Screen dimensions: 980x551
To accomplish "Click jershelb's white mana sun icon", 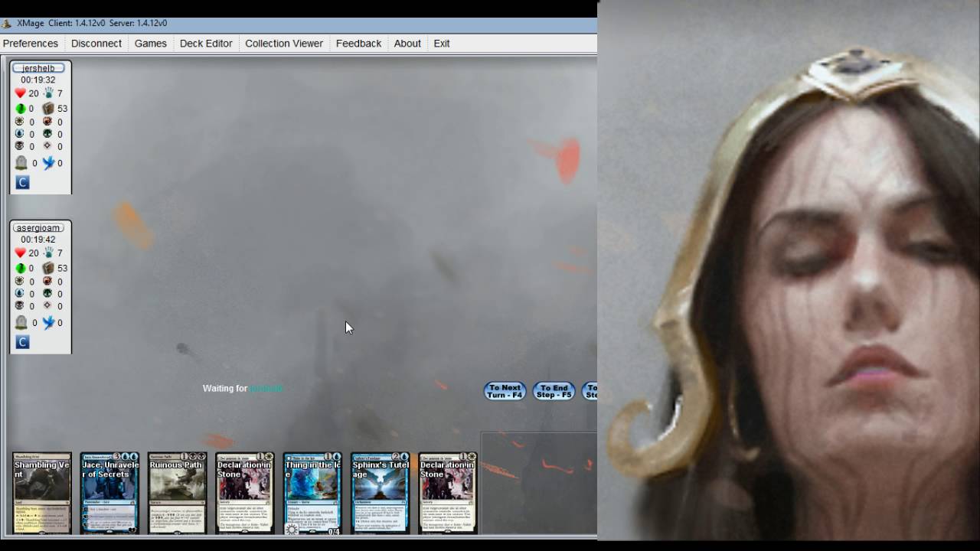I will coord(20,122).
